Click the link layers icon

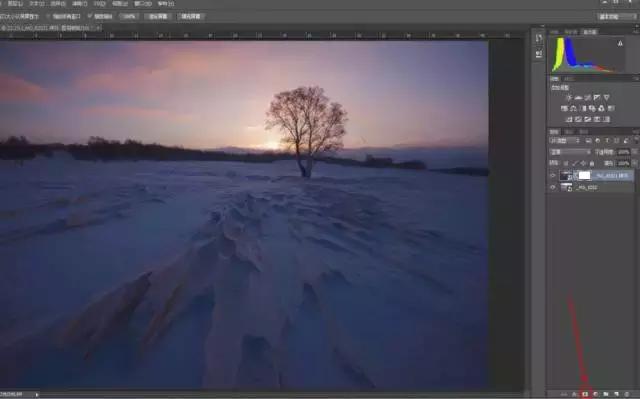tap(564, 394)
